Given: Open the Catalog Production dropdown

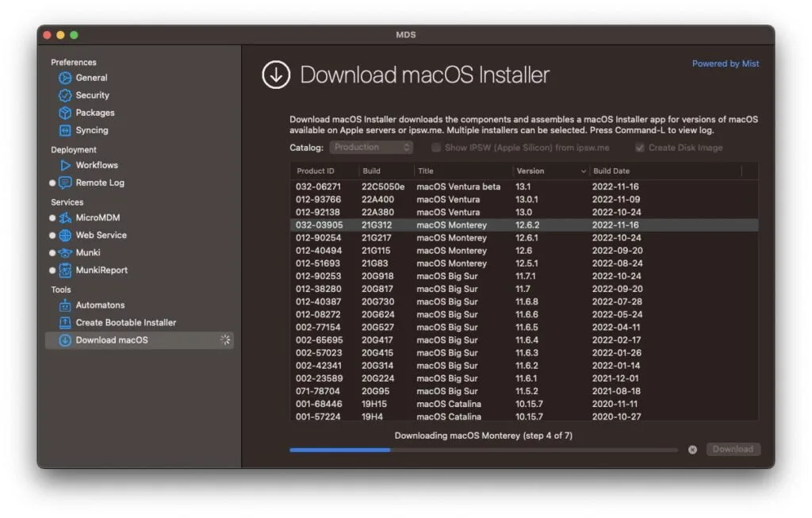Looking at the screenshot, I should pos(371,148).
